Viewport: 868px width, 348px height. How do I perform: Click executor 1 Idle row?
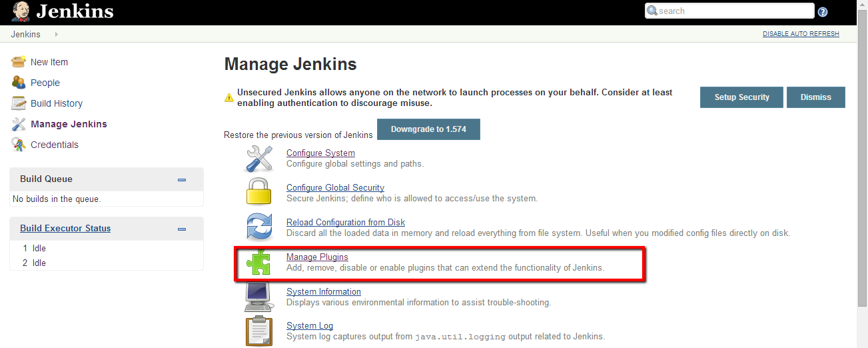click(x=107, y=248)
